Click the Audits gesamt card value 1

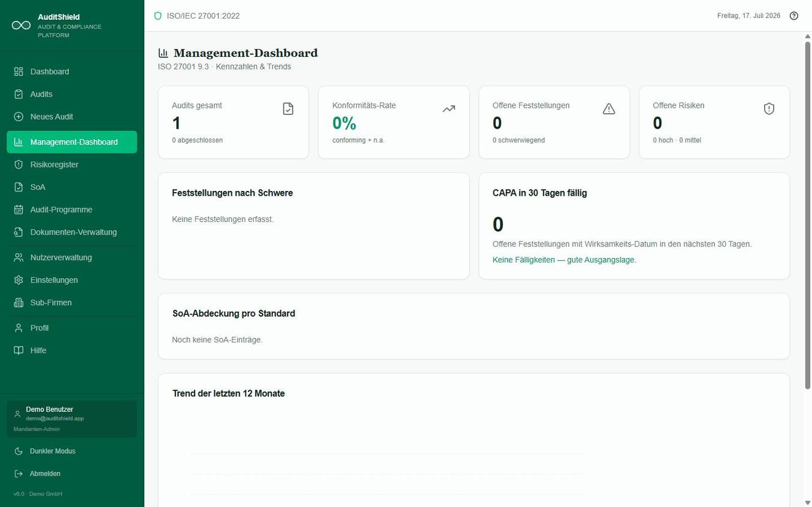click(x=176, y=123)
